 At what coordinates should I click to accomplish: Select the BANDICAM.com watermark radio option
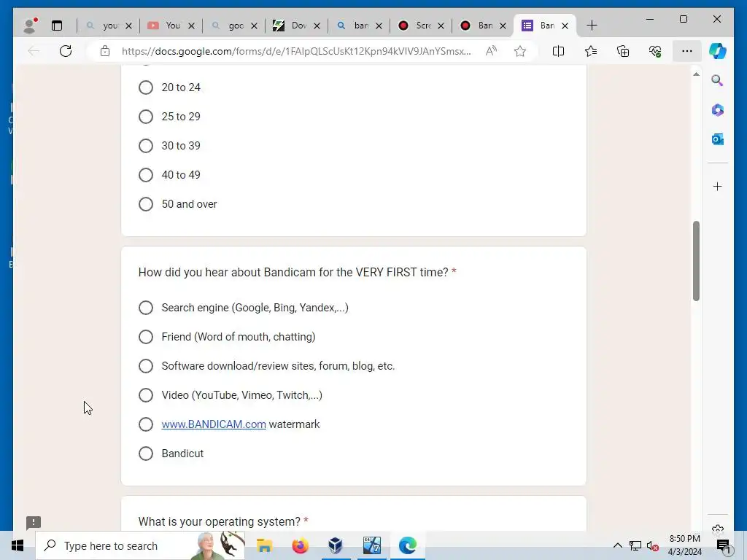(x=146, y=424)
